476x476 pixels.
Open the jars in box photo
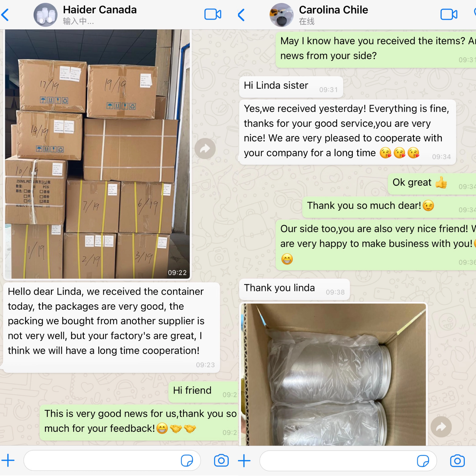point(333,374)
